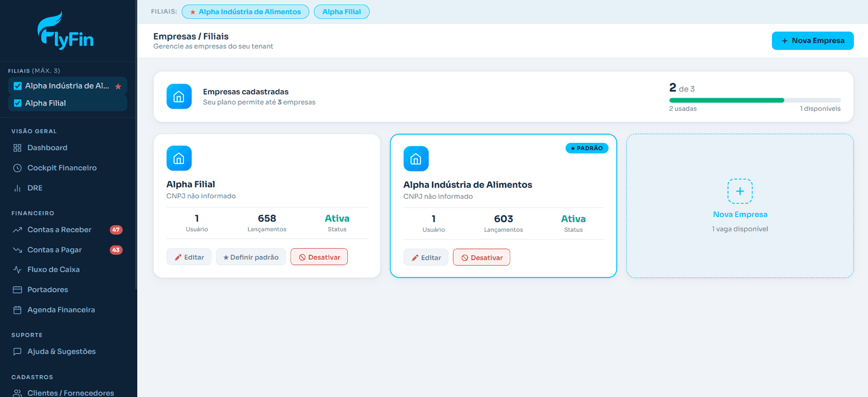Viewport: 868px width, 397px height.
Task: Click the FlyFin logo
Action: (66, 30)
